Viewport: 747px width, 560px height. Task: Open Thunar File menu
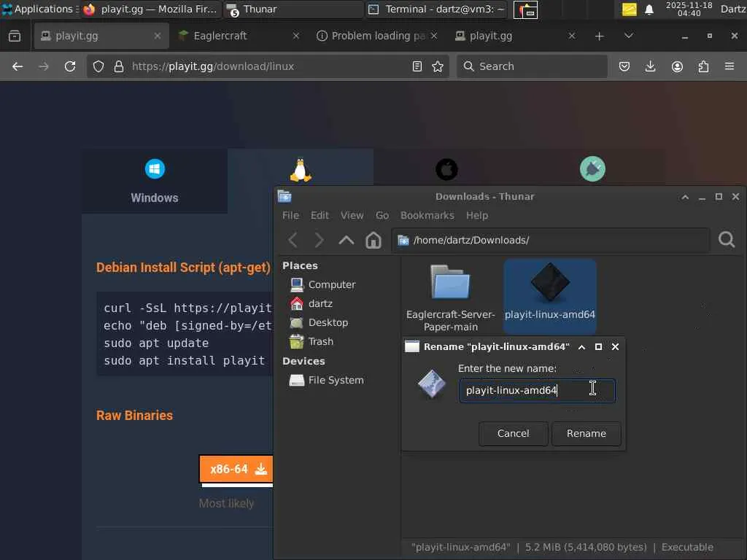(290, 215)
